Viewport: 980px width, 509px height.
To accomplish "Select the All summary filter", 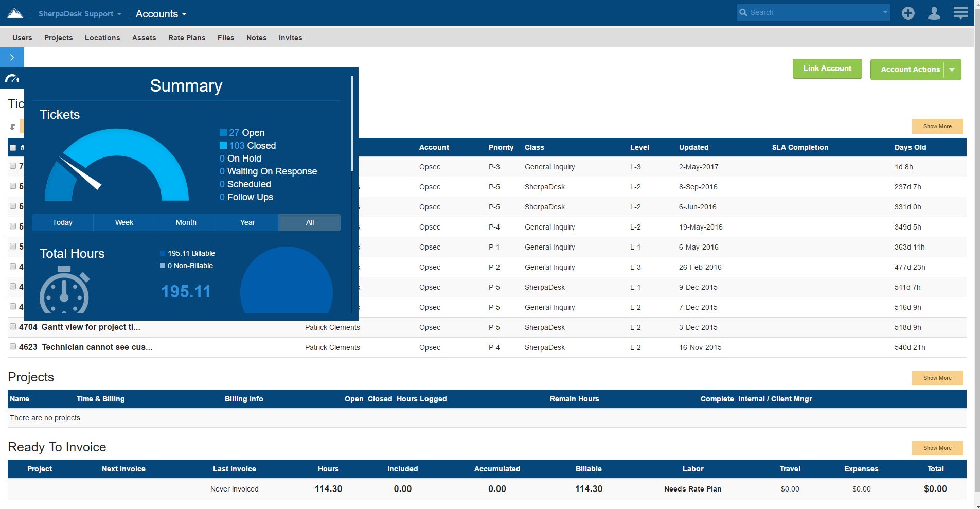I will [310, 222].
